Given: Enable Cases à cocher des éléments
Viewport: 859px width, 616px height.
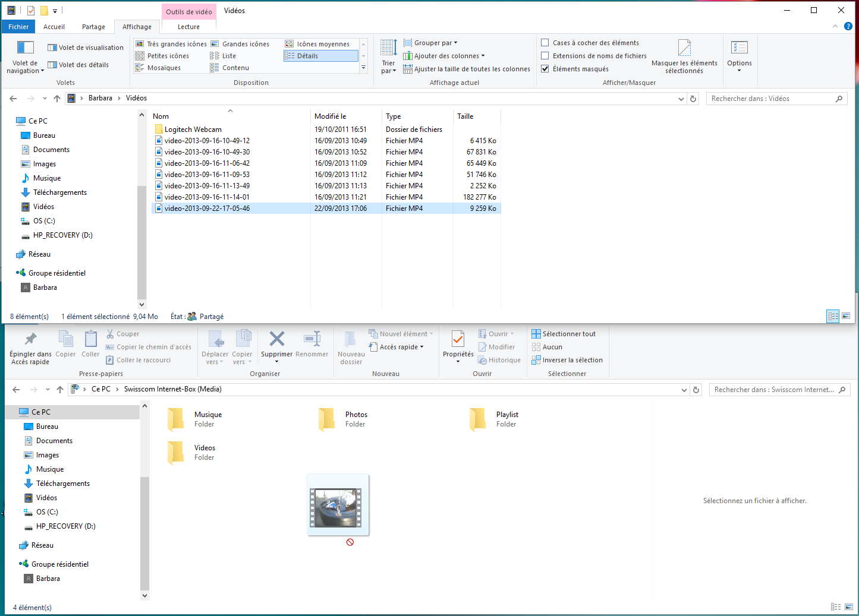Looking at the screenshot, I should (x=545, y=42).
